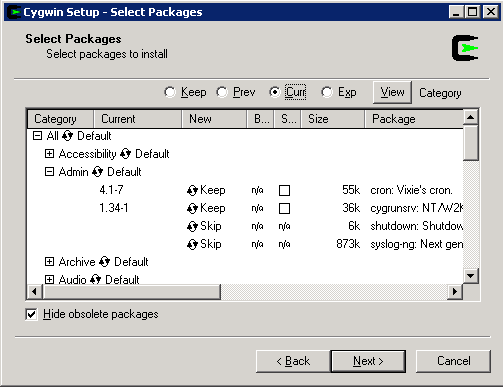
Task: Click the Package column header
Action: pos(414,119)
